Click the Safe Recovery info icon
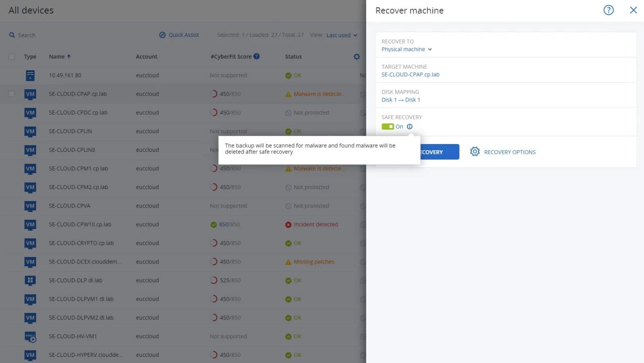644x363 pixels. pos(410,126)
